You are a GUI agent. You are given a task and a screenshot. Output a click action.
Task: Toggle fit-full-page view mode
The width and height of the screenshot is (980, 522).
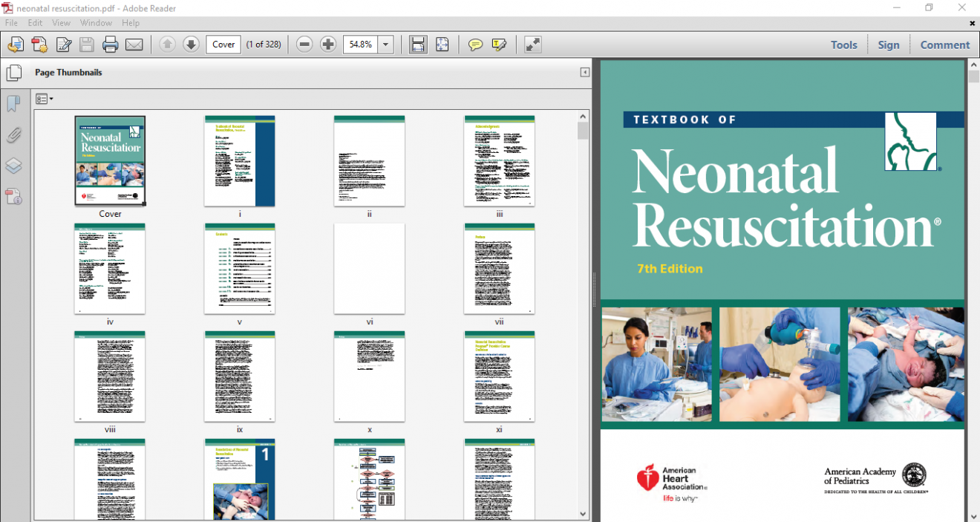pos(442,45)
